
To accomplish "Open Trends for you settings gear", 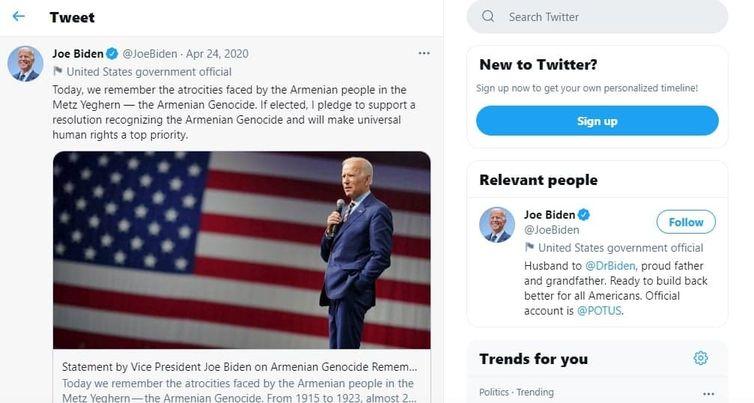I will (701, 358).
